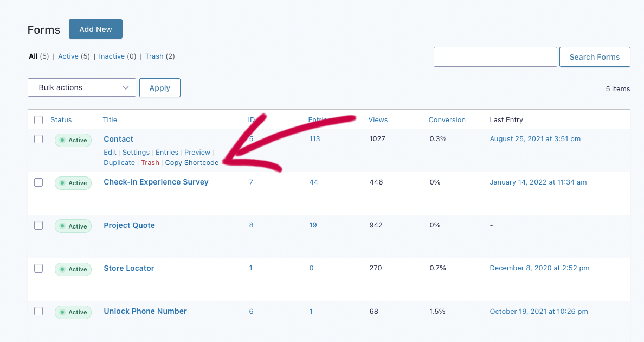Open last entry October 19, 2021
This screenshot has height=342, width=644.
(538, 311)
